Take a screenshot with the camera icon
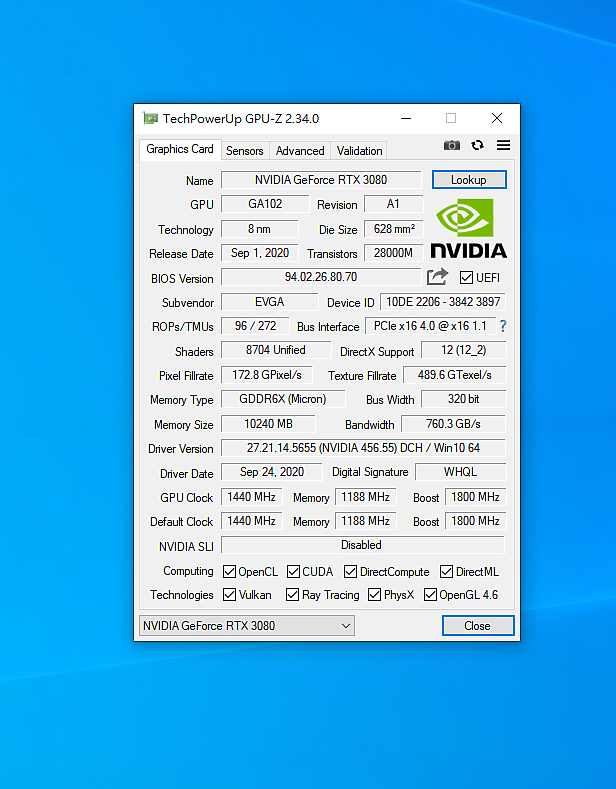Viewport: 616px width, 789px height. tap(451, 145)
